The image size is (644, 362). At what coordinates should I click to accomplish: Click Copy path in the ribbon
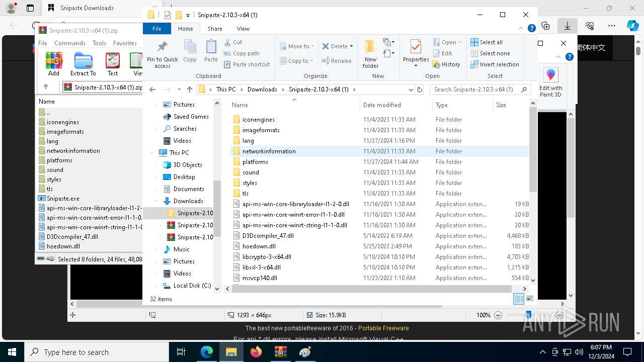(242, 53)
